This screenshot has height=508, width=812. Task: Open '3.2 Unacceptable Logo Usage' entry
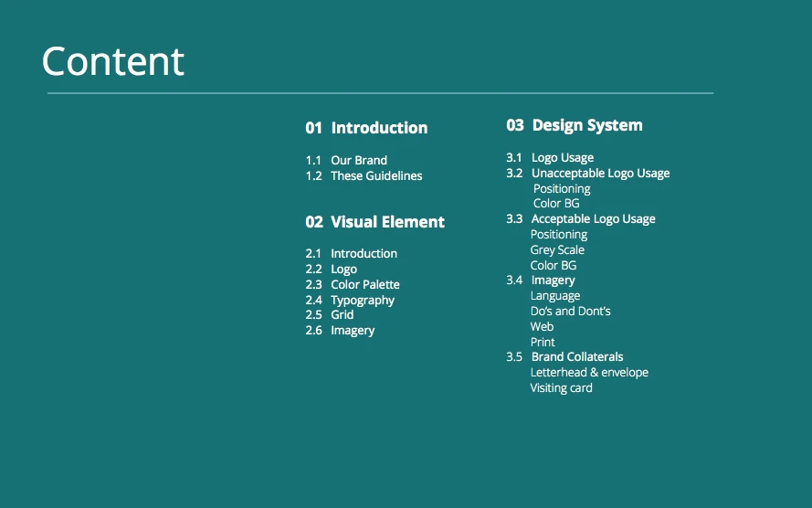pyautogui.click(x=588, y=173)
